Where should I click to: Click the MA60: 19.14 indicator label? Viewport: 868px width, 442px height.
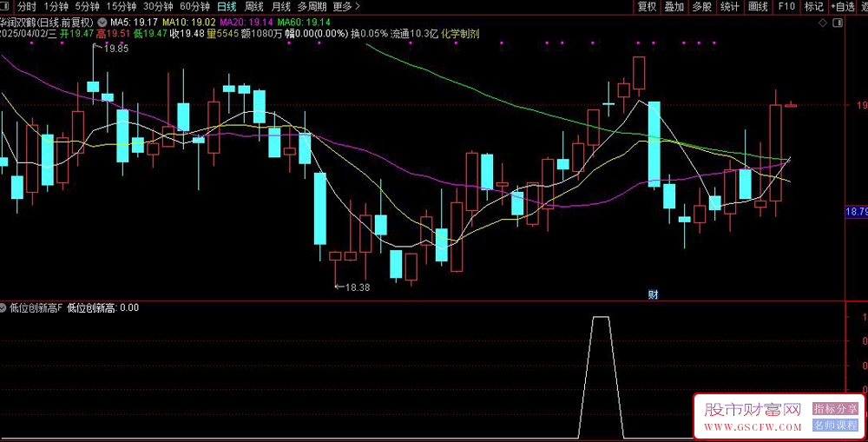pos(304,23)
